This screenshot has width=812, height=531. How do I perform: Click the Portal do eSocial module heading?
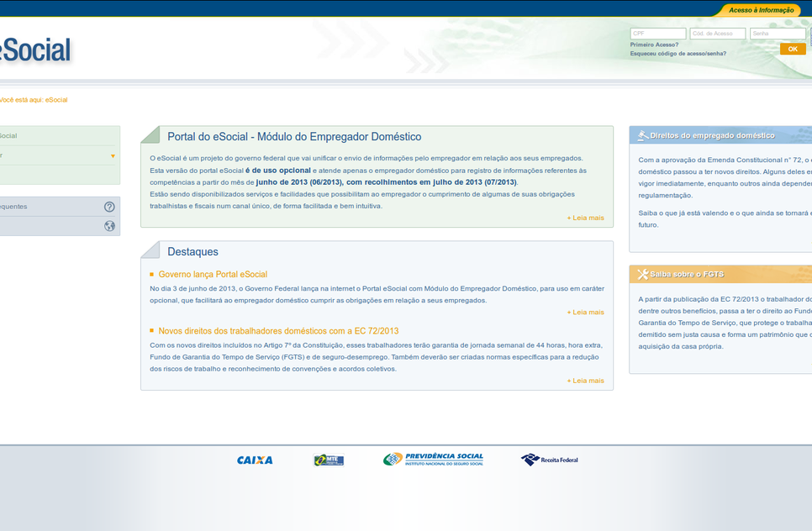[x=294, y=137]
